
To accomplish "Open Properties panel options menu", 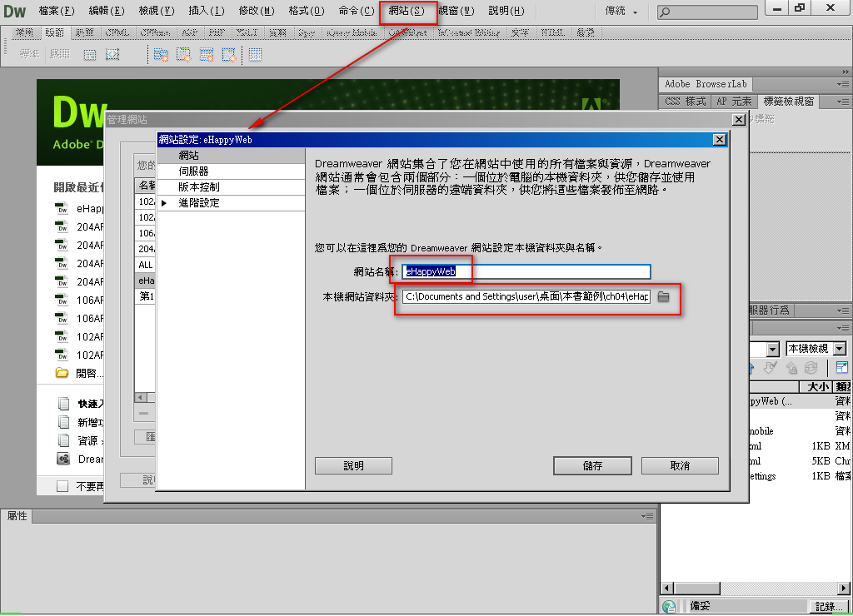I will tap(647, 516).
